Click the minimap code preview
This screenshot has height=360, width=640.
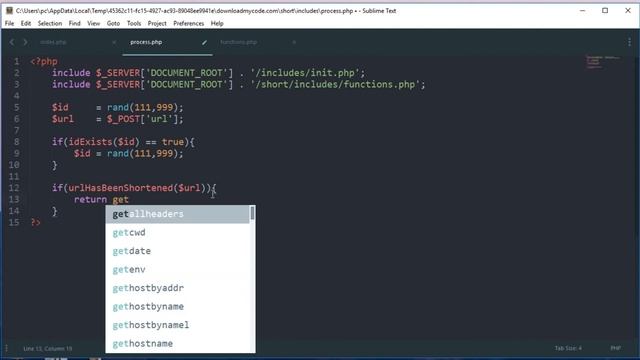point(603,62)
